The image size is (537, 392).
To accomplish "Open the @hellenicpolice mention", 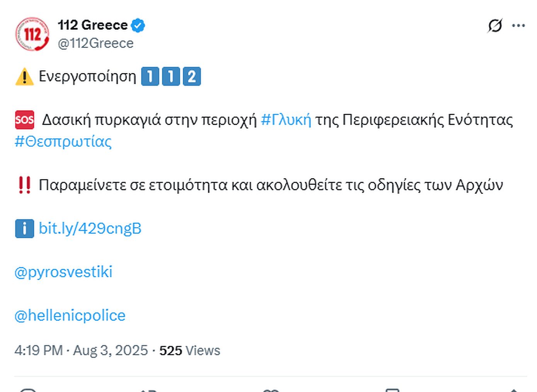I will pyautogui.click(x=70, y=316).
